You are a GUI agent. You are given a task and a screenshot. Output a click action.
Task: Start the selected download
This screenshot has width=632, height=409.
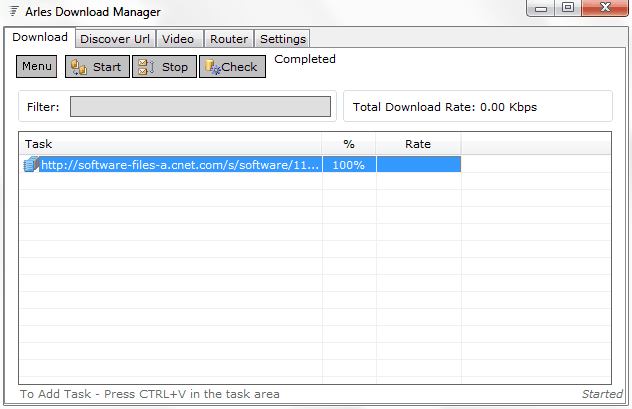[x=97, y=66]
